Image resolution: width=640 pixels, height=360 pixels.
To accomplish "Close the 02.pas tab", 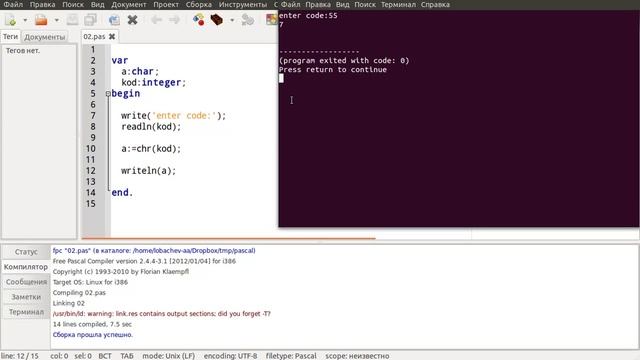I will click(x=112, y=37).
